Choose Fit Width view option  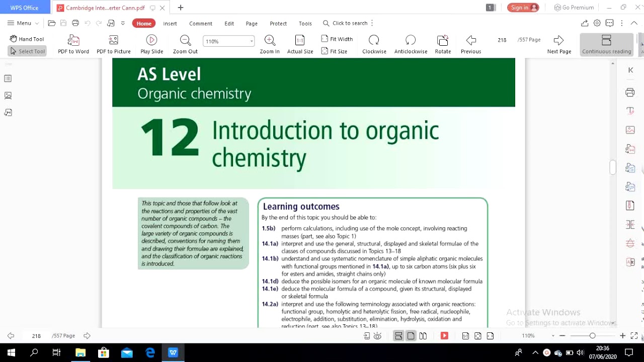click(337, 39)
